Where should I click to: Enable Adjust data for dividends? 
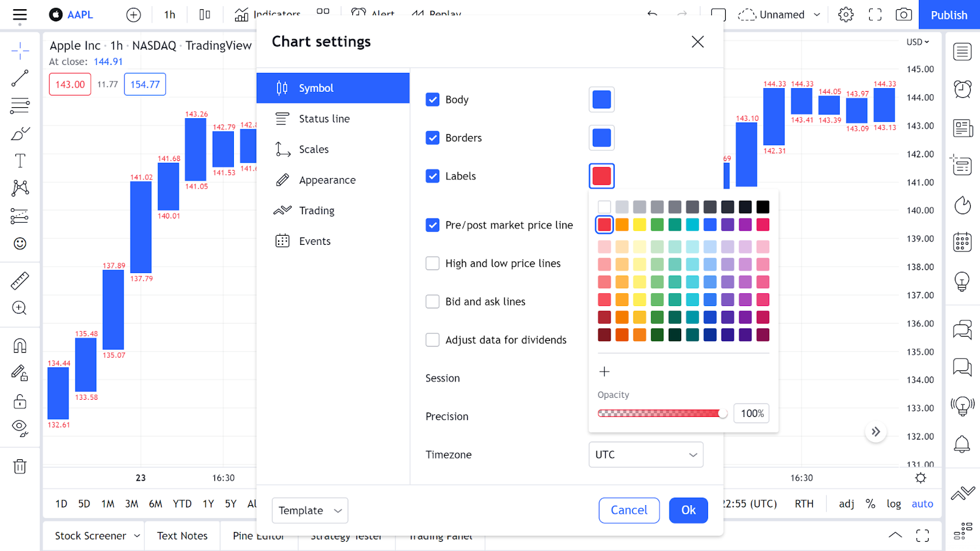tap(432, 340)
